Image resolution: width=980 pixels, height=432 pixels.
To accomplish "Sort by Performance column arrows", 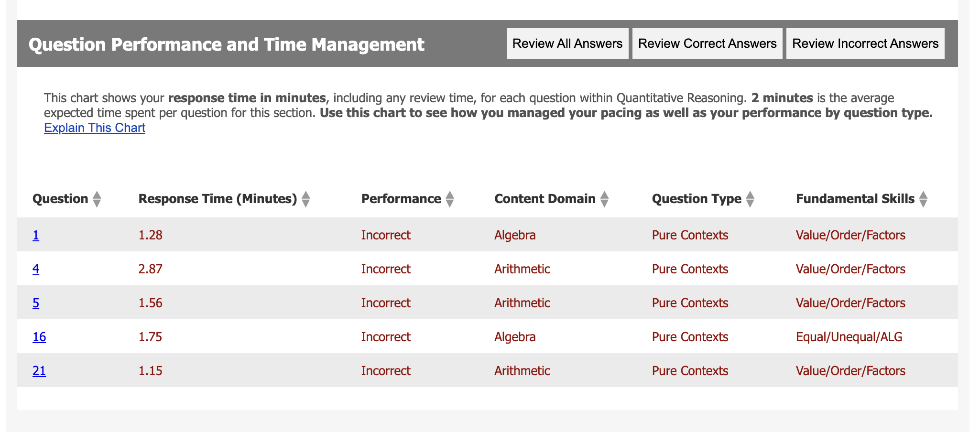I will pos(449,199).
